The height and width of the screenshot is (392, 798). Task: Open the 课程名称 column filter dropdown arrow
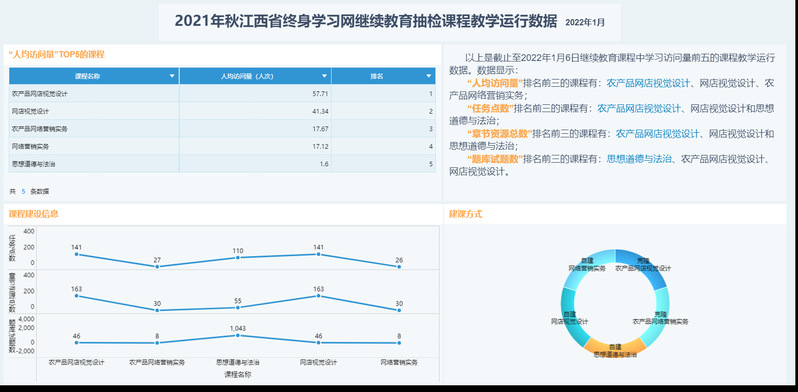pyautogui.click(x=172, y=76)
